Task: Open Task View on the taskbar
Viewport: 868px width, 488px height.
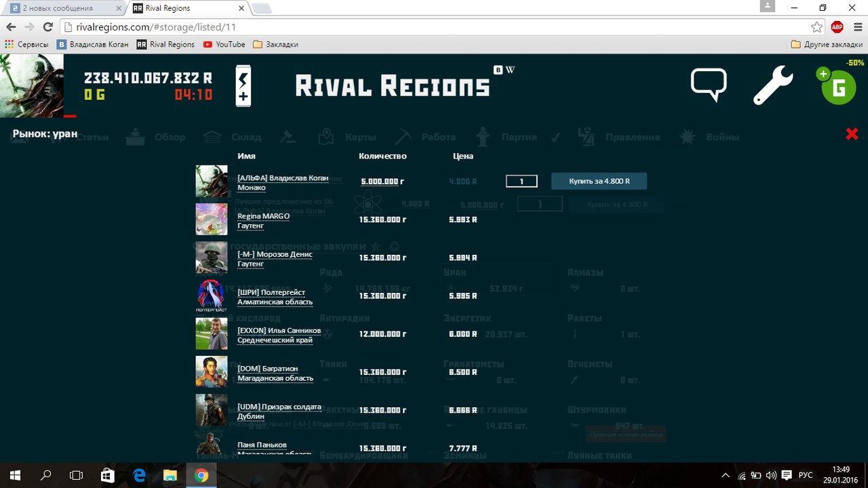Action: 77,475
